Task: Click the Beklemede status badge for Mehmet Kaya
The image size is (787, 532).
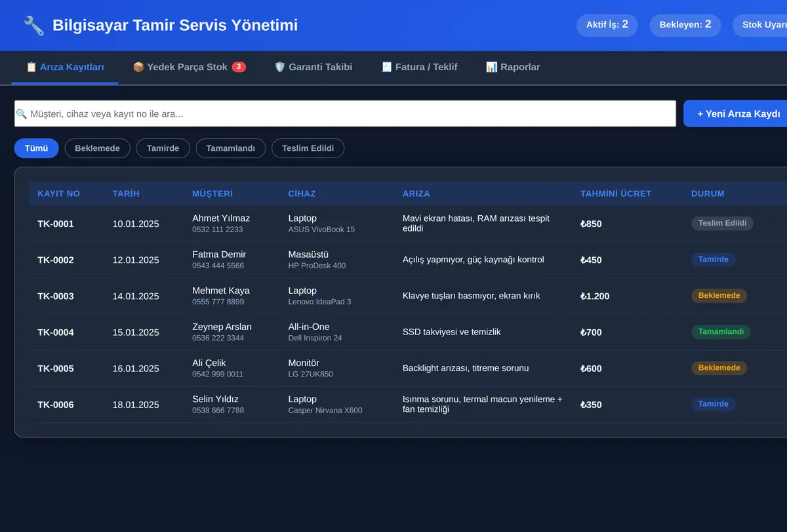Action: (x=719, y=295)
